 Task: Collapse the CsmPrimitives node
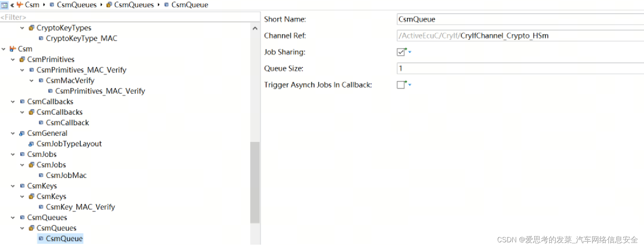pyautogui.click(x=13, y=59)
